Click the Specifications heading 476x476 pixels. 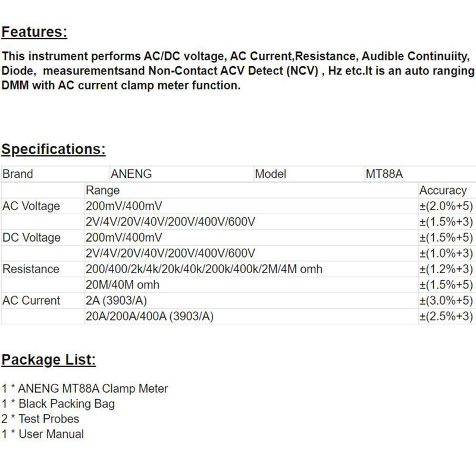point(54,148)
